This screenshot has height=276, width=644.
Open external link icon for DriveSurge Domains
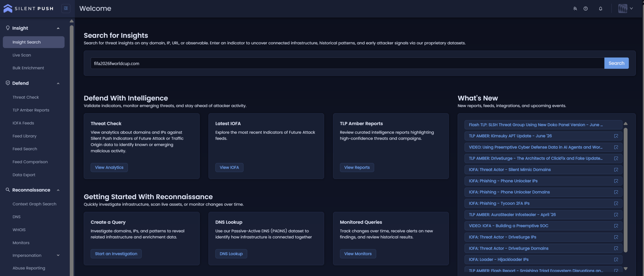(x=616, y=248)
